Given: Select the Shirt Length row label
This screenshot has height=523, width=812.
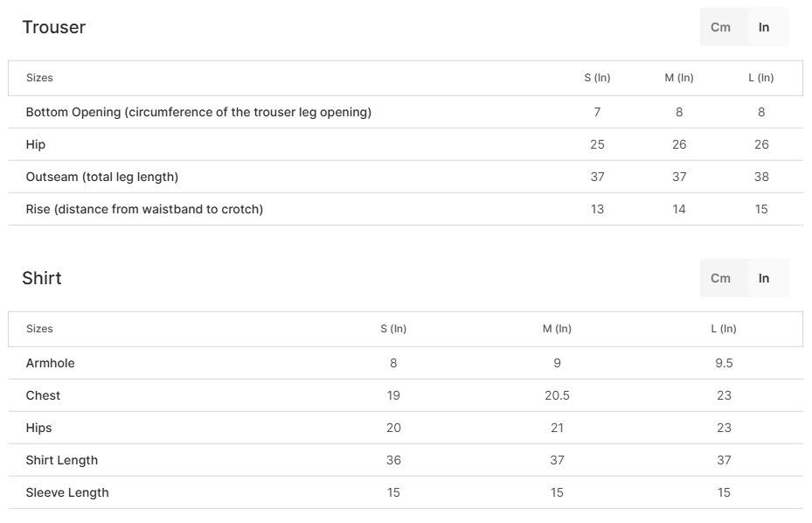Looking at the screenshot, I should pos(62,460).
